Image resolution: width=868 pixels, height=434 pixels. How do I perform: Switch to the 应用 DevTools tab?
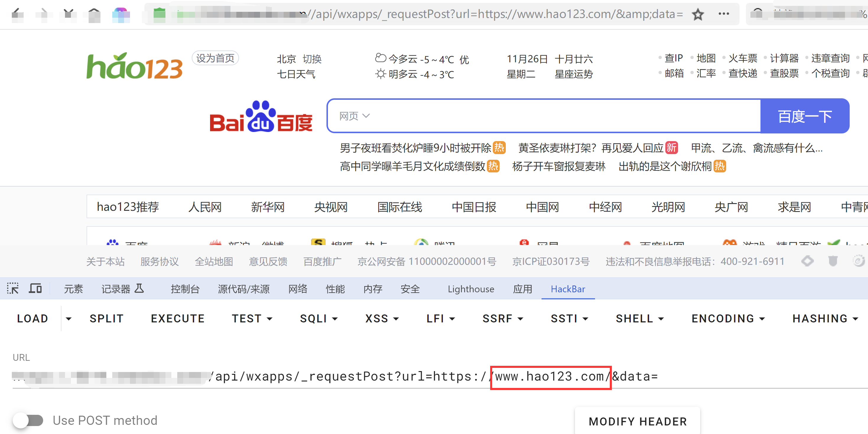[522, 289]
